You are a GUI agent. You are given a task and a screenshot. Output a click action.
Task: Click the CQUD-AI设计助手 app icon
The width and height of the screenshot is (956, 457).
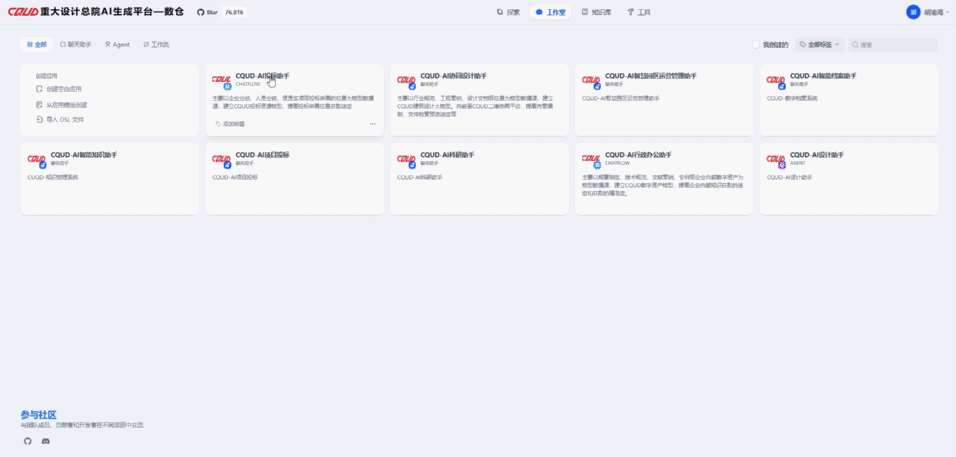(x=776, y=160)
